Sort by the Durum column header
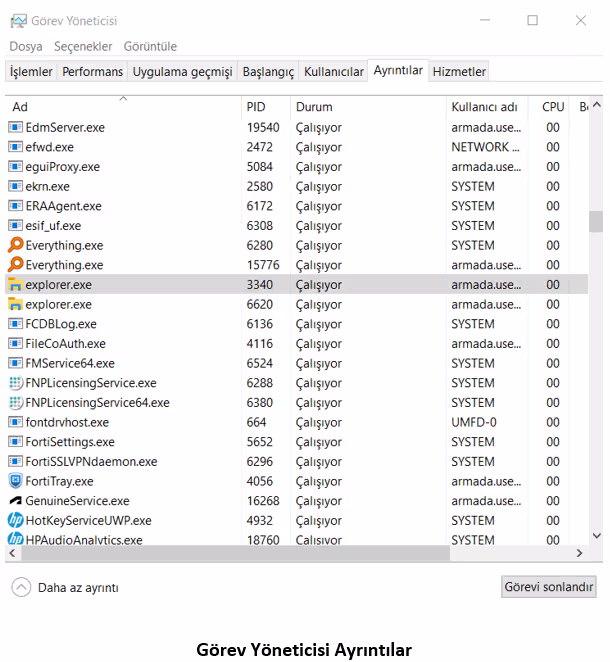The width and height of the screenshot is (610, 662). pos(368,107)
